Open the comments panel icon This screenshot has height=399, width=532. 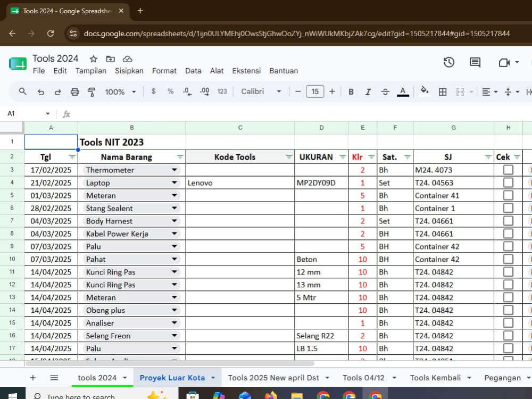(x=475, y=62)
